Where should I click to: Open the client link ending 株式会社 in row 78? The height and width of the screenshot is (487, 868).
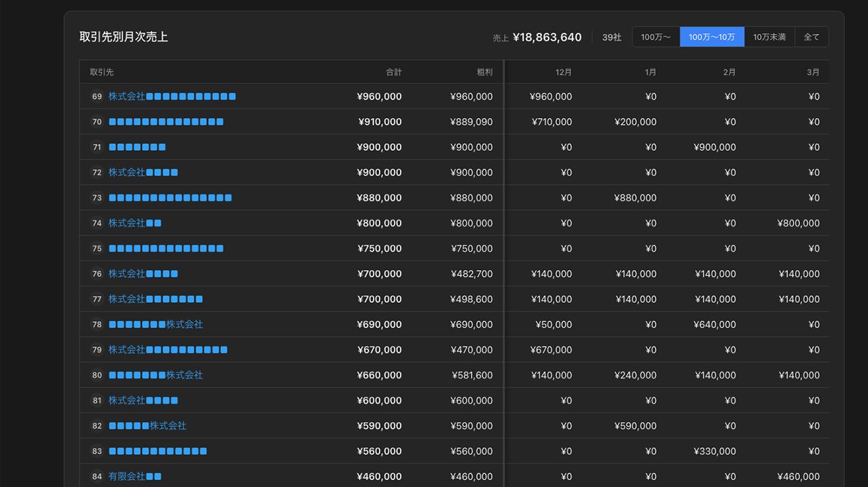click(156, 325)
